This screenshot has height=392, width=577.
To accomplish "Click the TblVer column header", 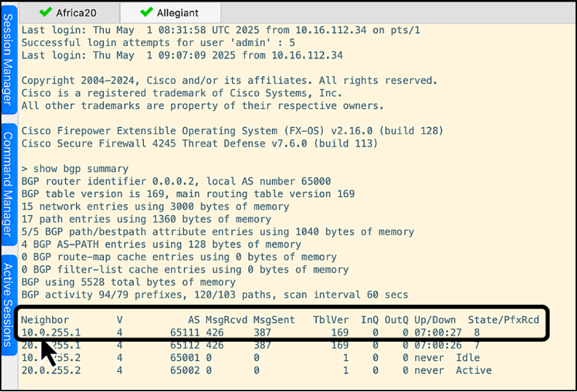I will [331, 320].
